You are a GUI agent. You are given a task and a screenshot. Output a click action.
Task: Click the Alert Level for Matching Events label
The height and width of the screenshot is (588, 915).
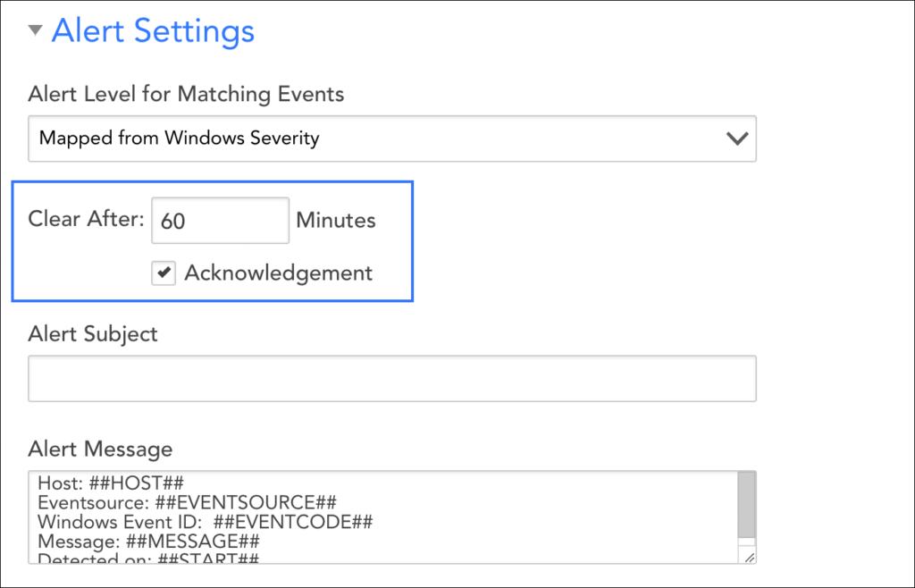pos(186,94)
